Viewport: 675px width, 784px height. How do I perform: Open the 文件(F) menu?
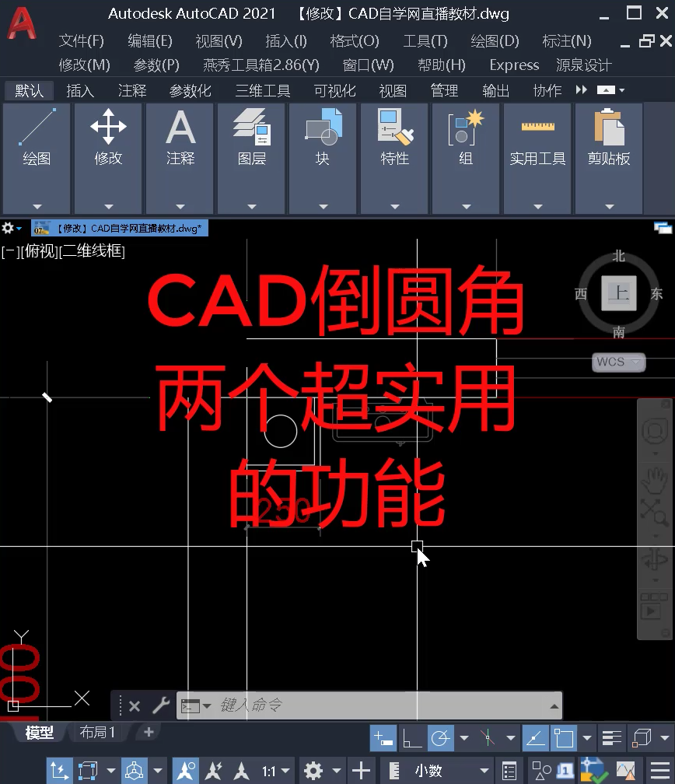pos(81,40)
